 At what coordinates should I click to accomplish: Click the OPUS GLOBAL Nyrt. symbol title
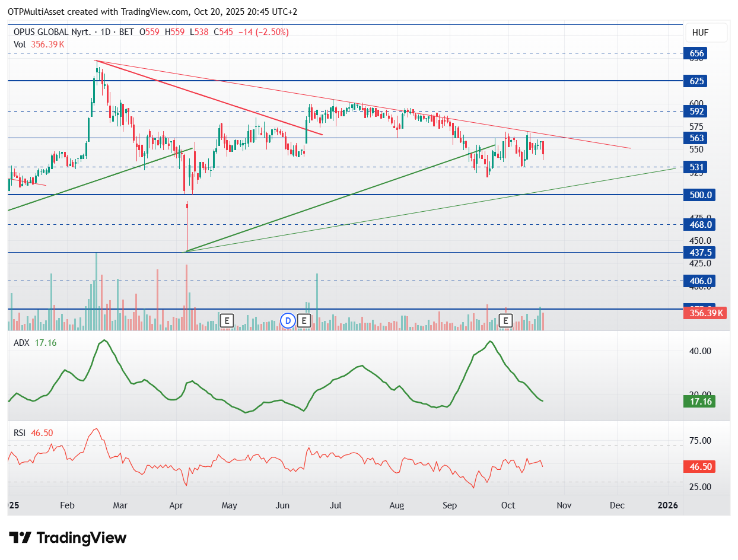(52, 32)
